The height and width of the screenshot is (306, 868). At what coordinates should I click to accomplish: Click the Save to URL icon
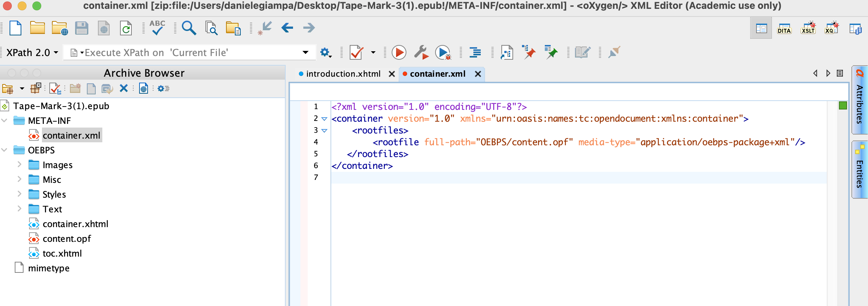tap(104, 28)
